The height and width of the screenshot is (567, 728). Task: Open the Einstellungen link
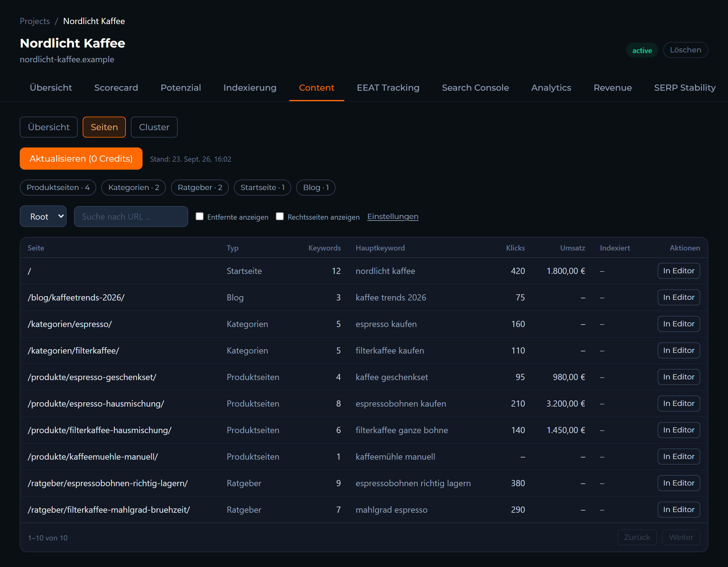point(393,216)
